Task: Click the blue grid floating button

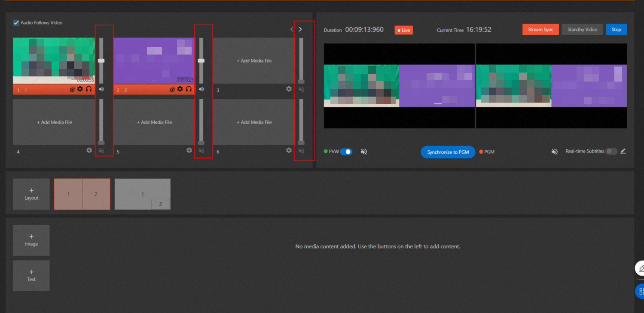Action: tap(640, 291)
